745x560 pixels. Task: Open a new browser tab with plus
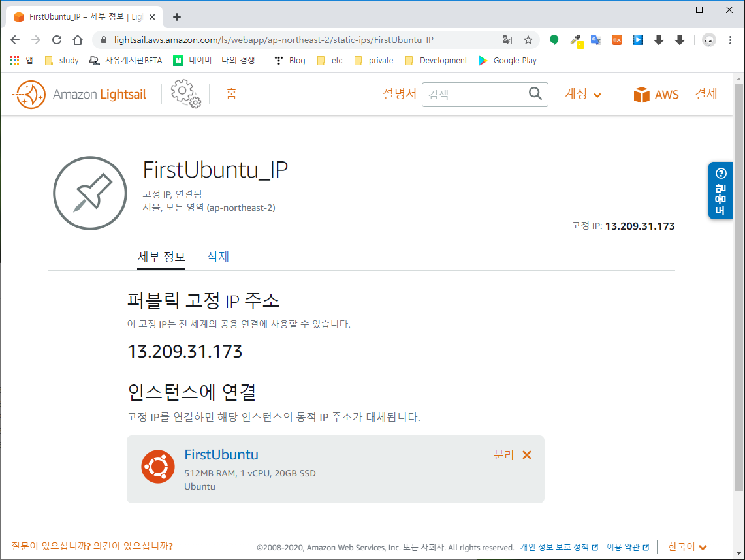click(x=177, y=17)
